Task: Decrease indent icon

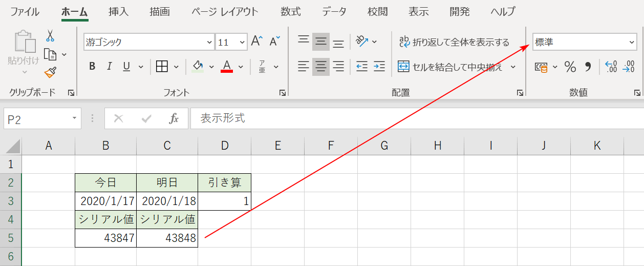Action: pos(362,66)
